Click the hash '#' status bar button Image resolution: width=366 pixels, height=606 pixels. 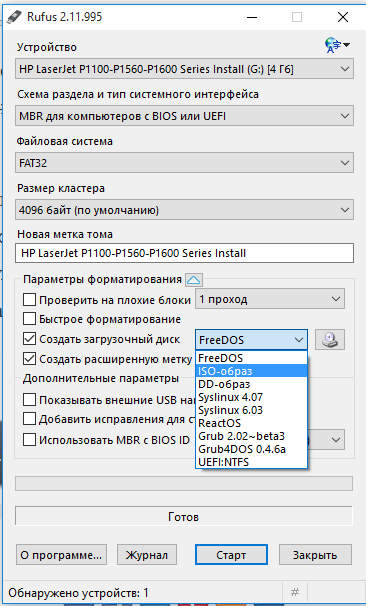(295, 592)
